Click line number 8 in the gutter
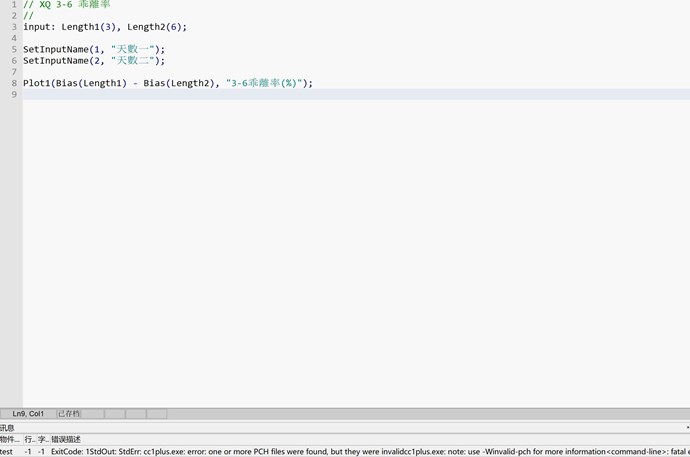The image size is (690, 457). tap(14, 83)
